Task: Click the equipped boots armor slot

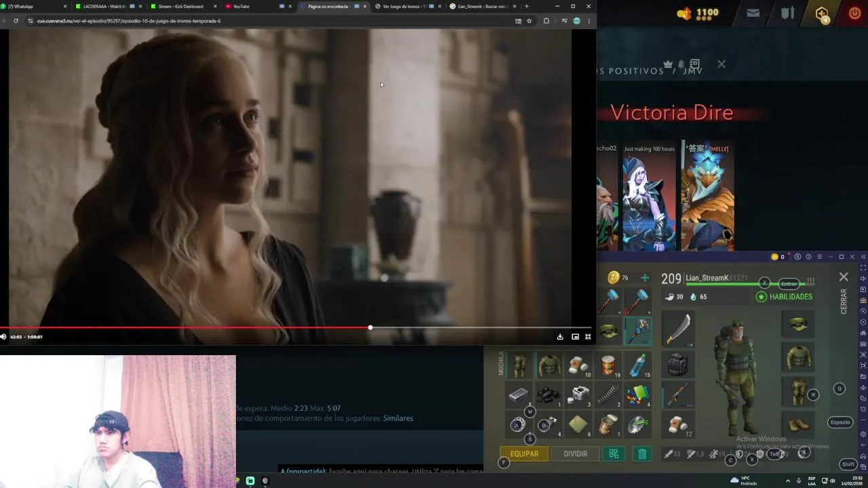Action: click(x=798, y=424)
